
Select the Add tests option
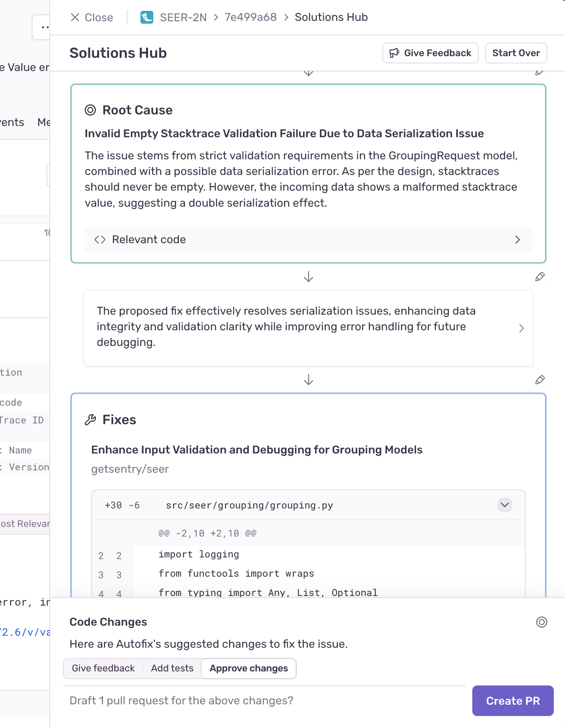click(172, 668)
